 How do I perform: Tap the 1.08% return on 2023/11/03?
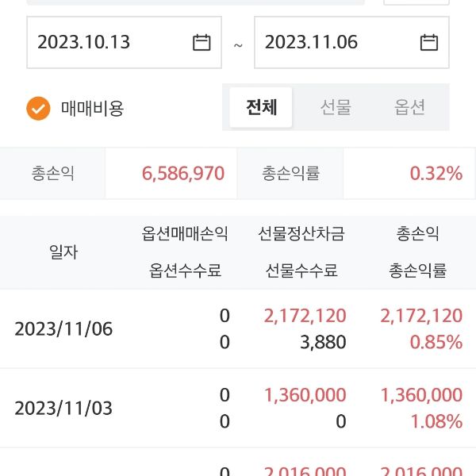[x=436, y=421]
